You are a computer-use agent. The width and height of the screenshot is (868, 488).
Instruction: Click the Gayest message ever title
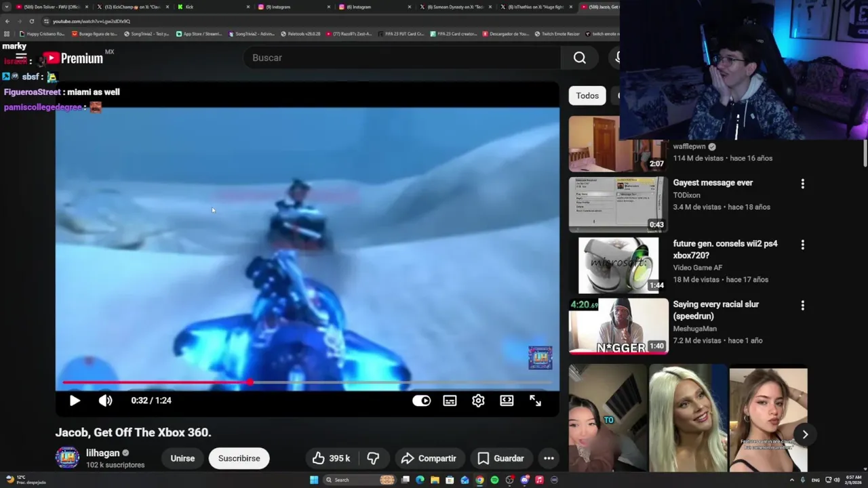(713, 182)
